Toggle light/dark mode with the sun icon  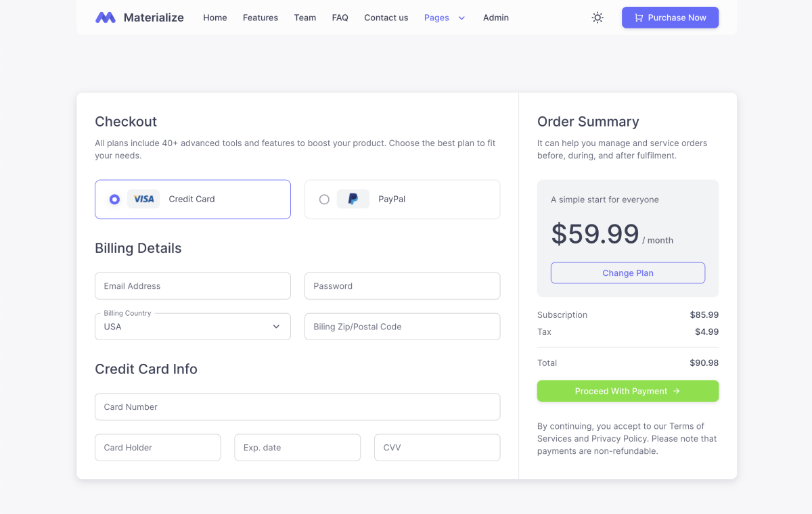click(597, 18)
